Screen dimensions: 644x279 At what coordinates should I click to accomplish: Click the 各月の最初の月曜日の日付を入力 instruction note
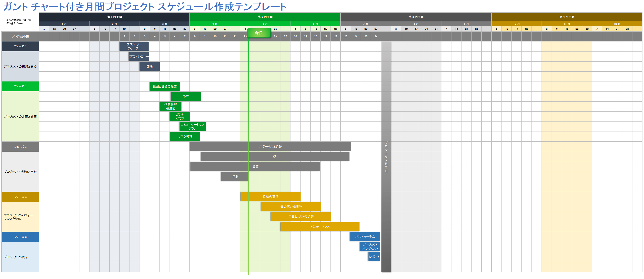18,22
